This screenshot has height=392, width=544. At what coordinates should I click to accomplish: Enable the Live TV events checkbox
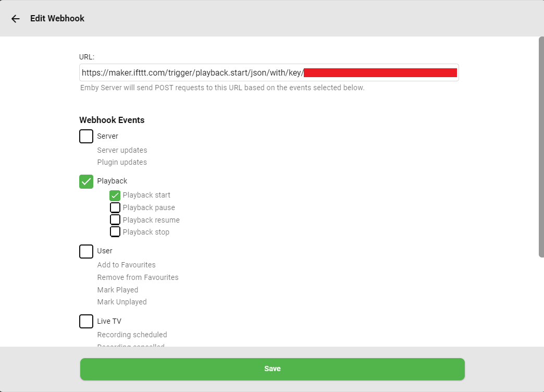tap(86, 321)
